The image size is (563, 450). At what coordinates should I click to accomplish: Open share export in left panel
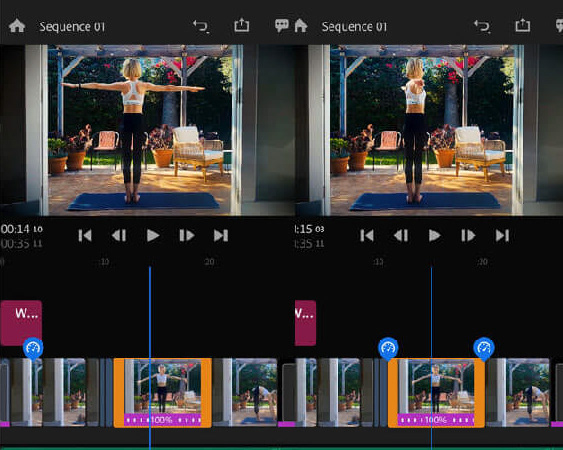tap(242, 25)
